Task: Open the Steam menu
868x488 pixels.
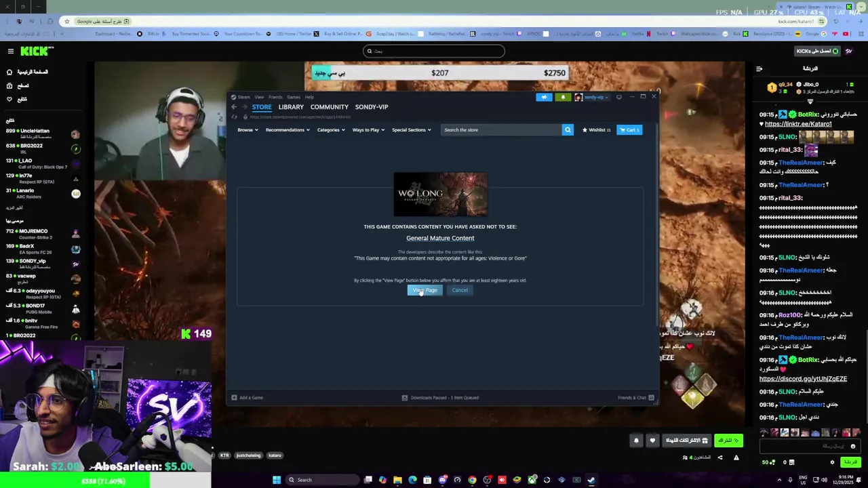Action: click(x=244, y=97)
